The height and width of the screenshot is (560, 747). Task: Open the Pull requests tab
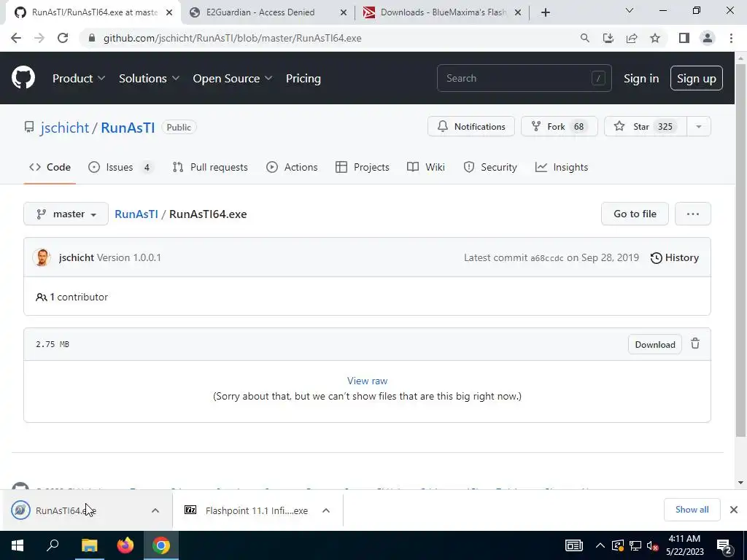(210, 167)
